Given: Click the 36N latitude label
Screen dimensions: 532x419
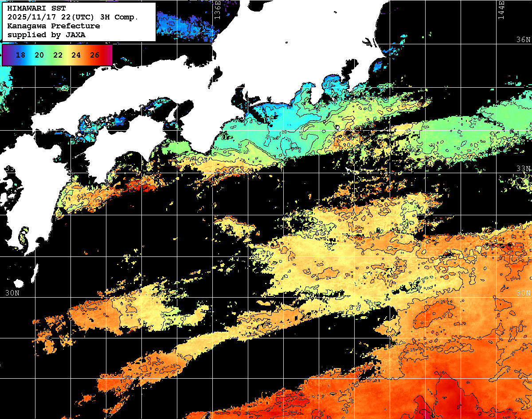Looking at the screenshot, I should coord(524,40).
